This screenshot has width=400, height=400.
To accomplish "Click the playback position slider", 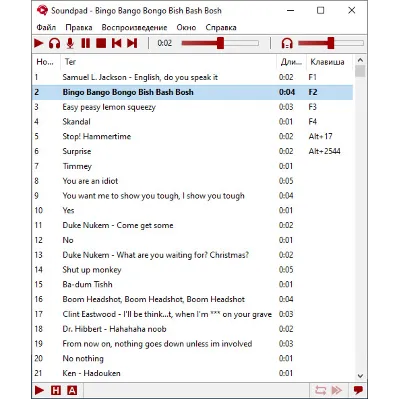I will pos(220,43).
